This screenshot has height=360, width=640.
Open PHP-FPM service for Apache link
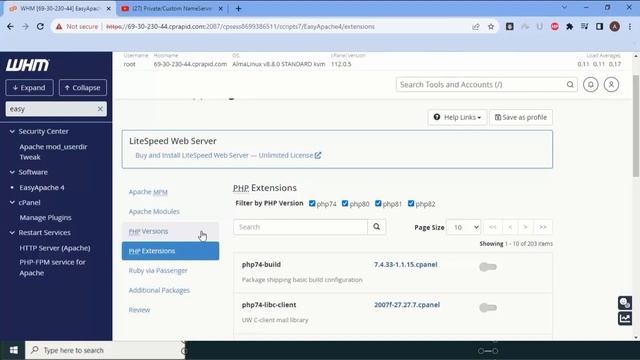(x=52, y=267)
